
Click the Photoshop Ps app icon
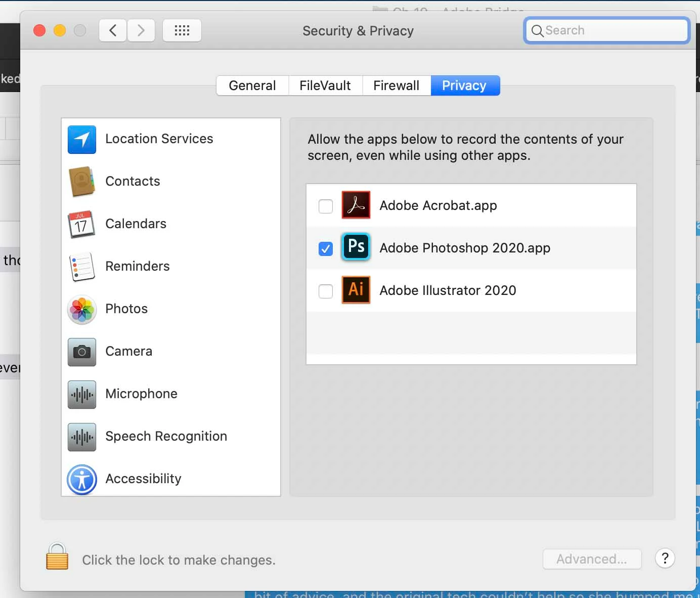click(x=356, y=247)
